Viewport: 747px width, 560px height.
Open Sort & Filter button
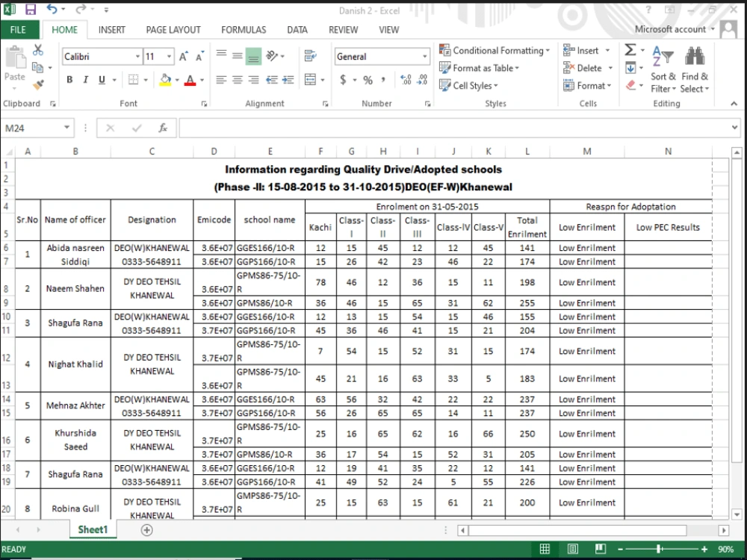pyautogui.click(x=663, y=69)
